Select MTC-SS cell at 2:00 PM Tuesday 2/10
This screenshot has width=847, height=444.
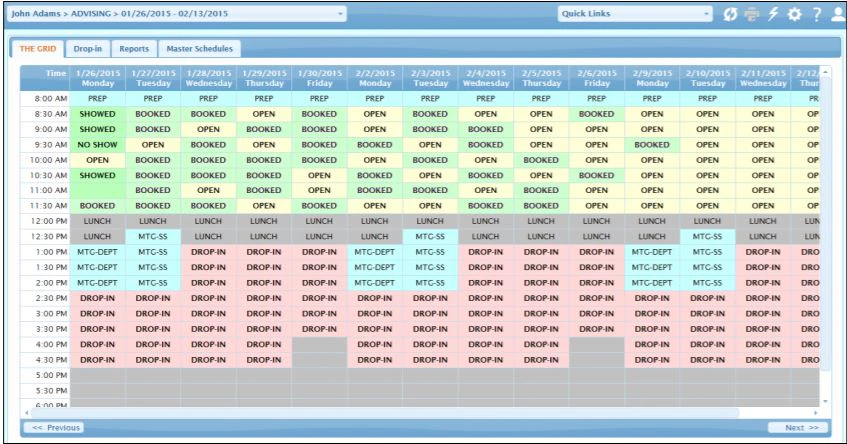click(x=708, y=282)
